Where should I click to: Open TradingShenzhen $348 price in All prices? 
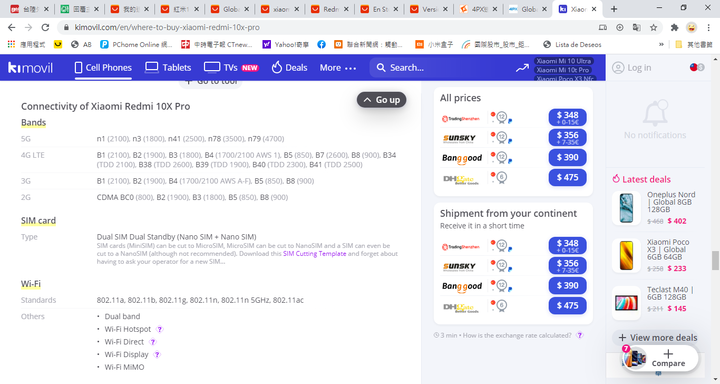click(x=568, y=118)
